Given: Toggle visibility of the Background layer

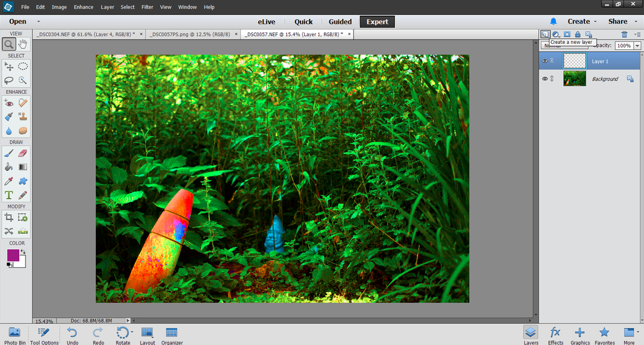Looking at the screenshot, I should [544, 79].
